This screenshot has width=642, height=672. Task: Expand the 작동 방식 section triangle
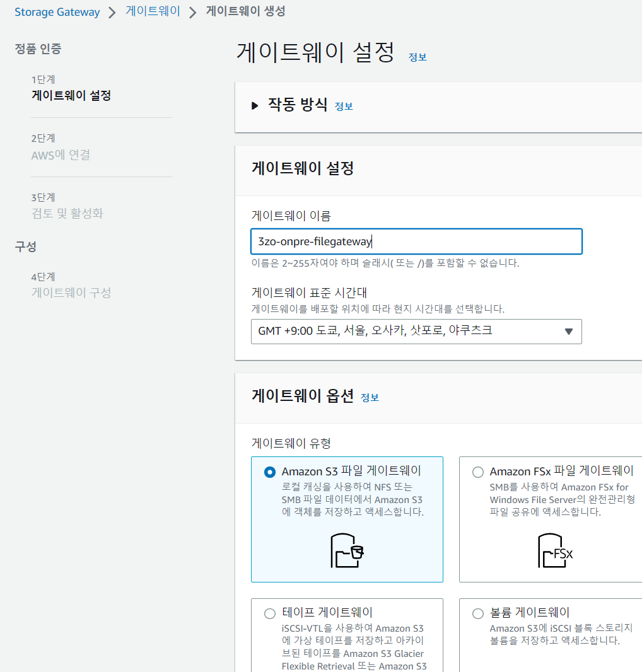point(255,105)
